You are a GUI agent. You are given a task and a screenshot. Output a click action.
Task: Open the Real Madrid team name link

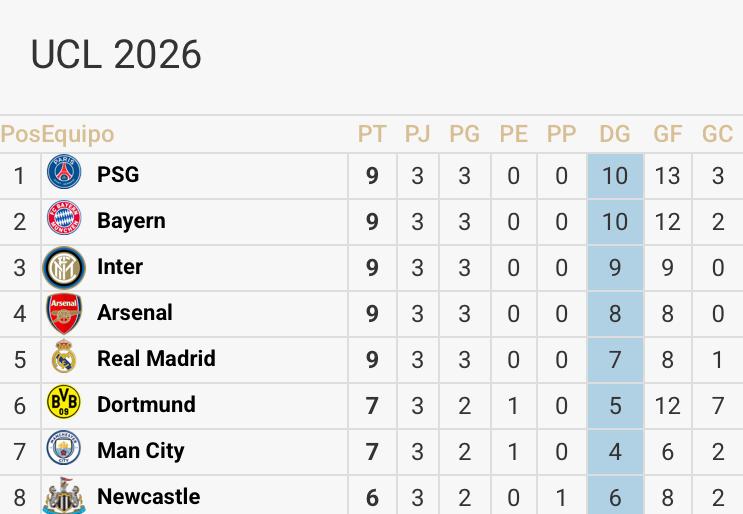pos(156,358)
